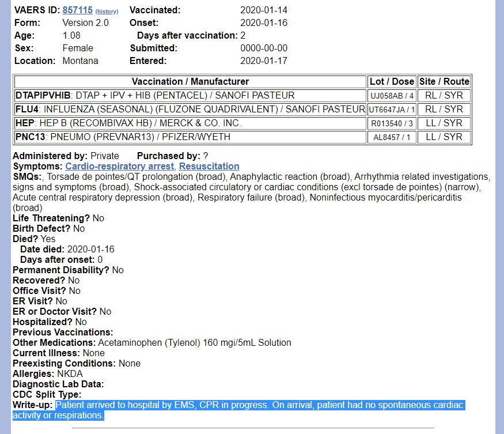
Task: Click the Vaccinated date 2020-01-14
Action: pos(264,10)
